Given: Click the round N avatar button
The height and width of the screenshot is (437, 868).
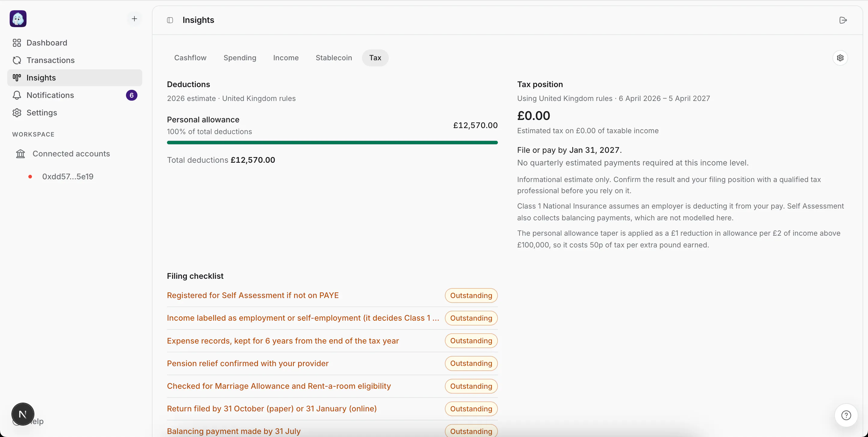Looking at the screenshot, I should (x=23, y=414).
